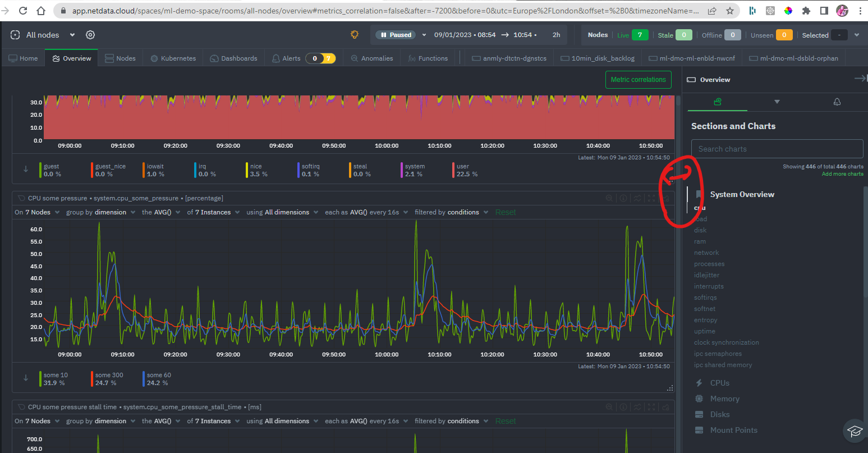Select the filter funnel tab icon in the sidebar
This screenshot has height=453, width=868.
(777, 102)
